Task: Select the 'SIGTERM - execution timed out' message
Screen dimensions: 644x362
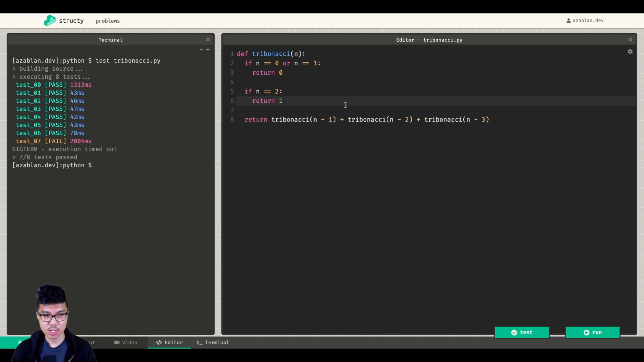Action: pyautogui.click(x=64, y=149)
